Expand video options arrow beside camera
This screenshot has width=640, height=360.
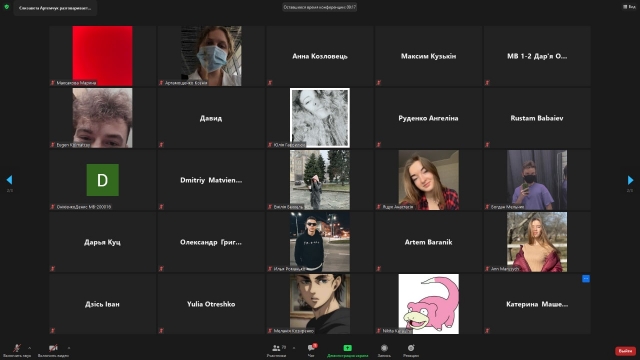coord(69,348)
